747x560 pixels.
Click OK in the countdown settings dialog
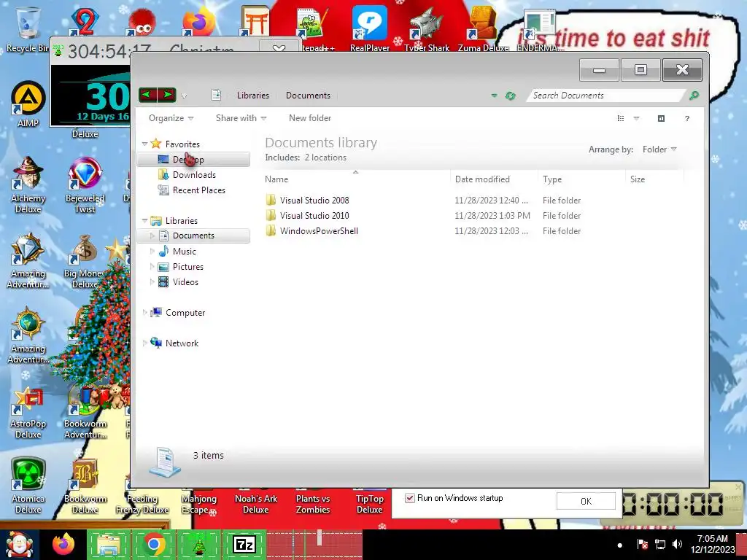[x=586, y=501]
